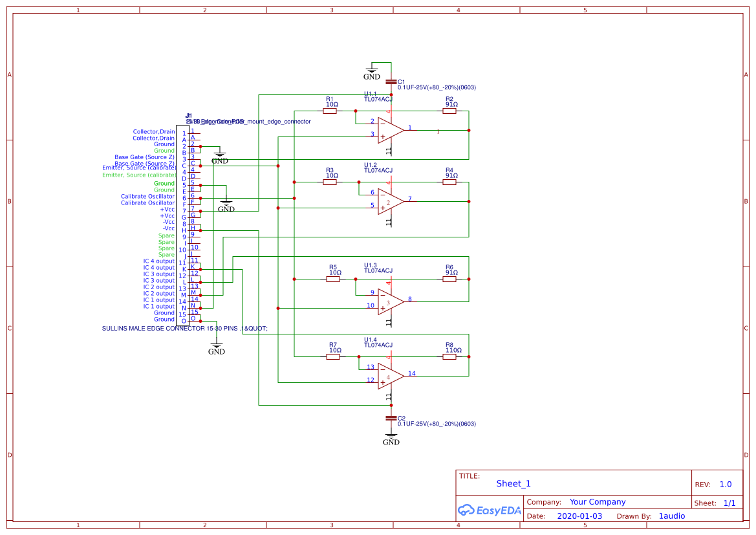Screen dimensions: 756x535
Task: Select the U1.1 op-amp triangle symbol
Action: click(390, 130)
